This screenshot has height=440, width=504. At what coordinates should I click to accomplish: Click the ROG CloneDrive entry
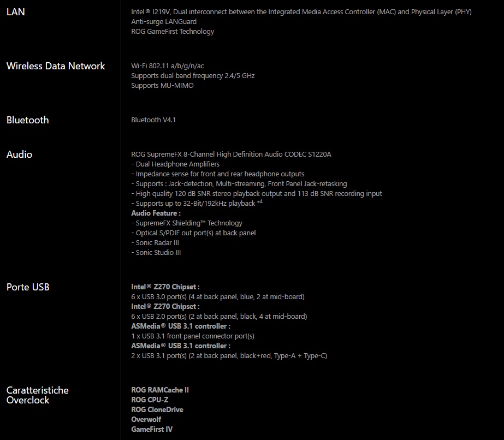tap(157, 410)
